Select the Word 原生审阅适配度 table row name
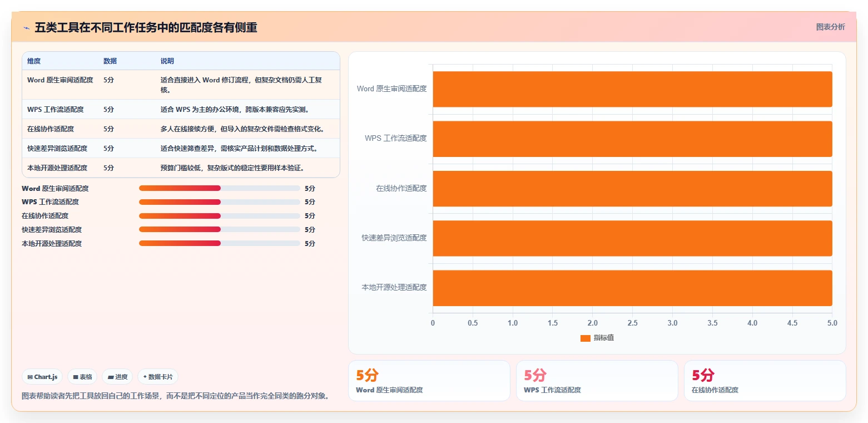Screen dimensions: 868x423 60,80
